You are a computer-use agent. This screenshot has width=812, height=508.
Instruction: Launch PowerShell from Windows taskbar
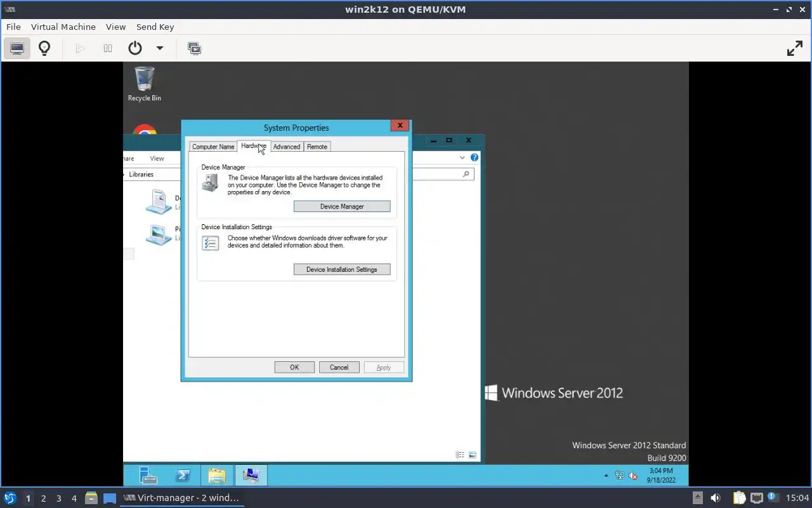[183, 475]
